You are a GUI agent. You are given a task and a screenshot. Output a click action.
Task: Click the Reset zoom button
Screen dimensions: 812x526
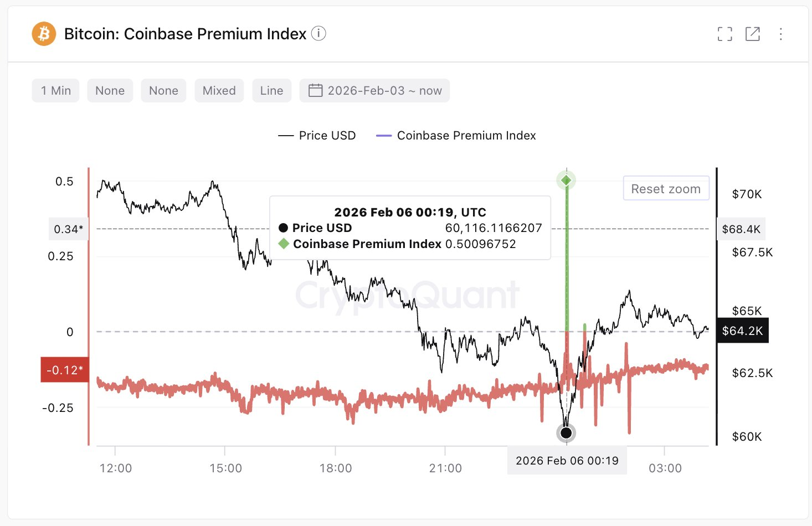point(666,188)
